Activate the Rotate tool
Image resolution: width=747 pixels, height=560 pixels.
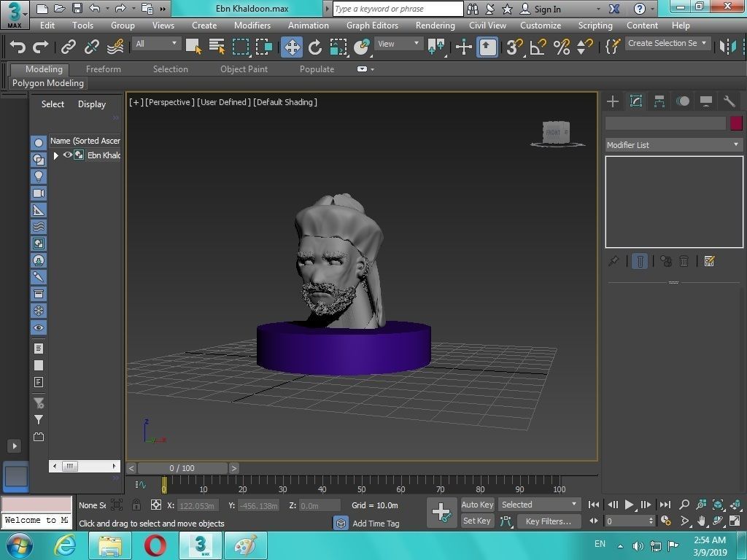click(x=315, y=47)
